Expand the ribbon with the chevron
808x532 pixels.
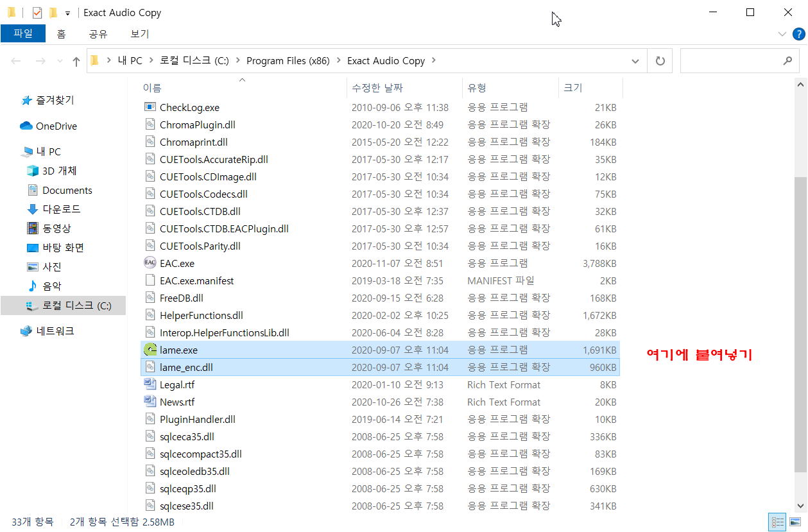782,34
